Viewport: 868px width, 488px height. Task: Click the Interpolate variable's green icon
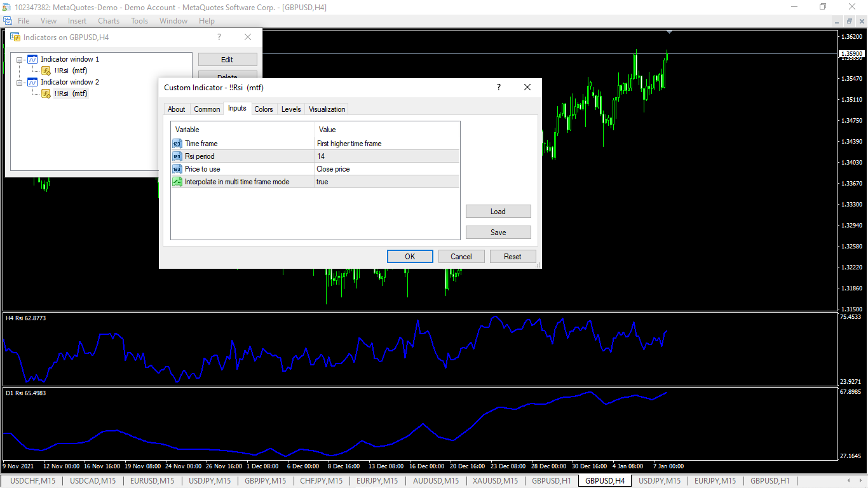coord(177,182)
